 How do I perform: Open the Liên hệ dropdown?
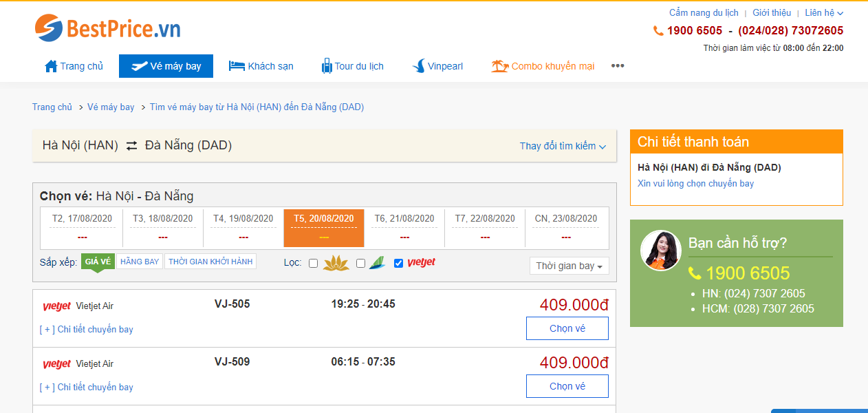tap(824, 12)
